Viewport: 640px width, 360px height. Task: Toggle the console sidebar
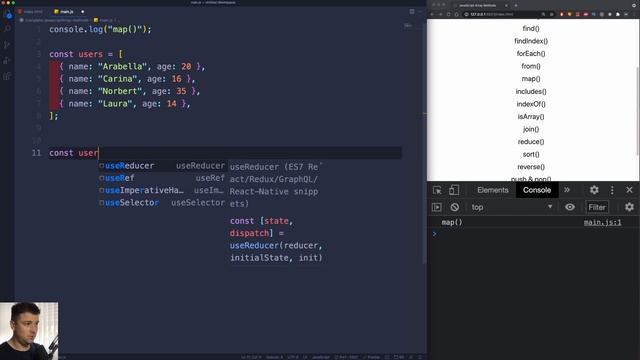point(437,207)
